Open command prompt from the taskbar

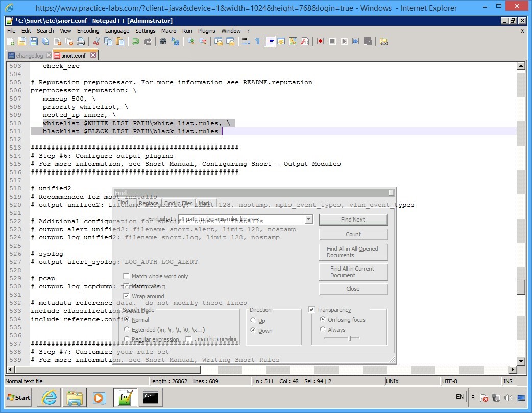(x=151, y=397)
